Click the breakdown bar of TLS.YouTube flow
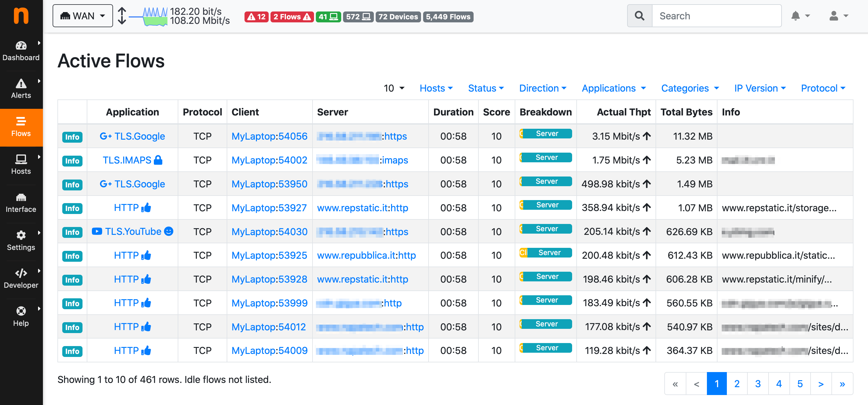 (546, 229)
